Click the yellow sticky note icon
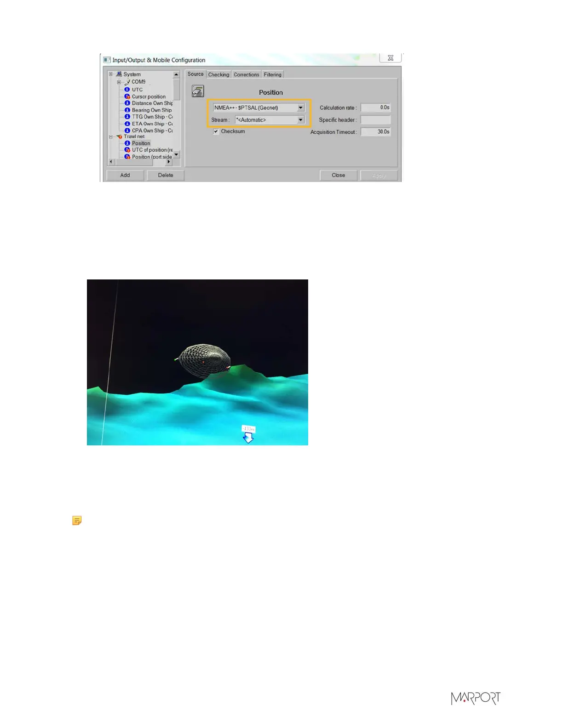Image resolution: width=563 pixels, height=728 pixels. [x=77, y=520]
